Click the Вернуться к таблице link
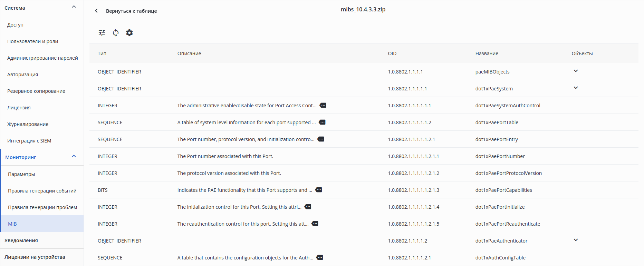The height and width of the screenshot is (266, 644). (x=131, y=11)
